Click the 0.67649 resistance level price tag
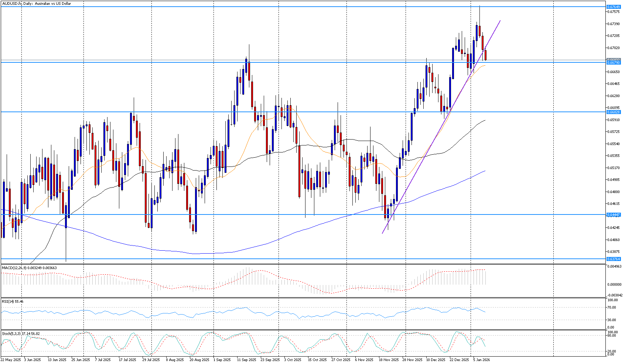 [x=614, y=7]
